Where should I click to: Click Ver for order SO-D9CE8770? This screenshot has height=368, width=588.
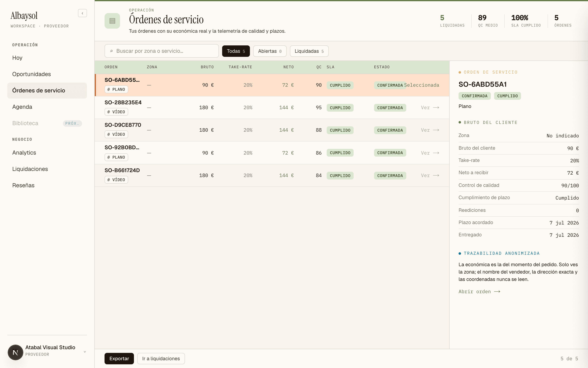click(x=430, y=130)
